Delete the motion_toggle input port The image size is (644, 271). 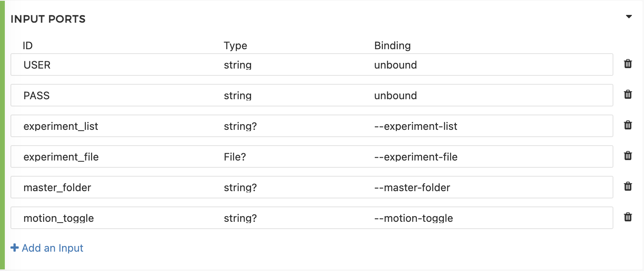point(627,217)
